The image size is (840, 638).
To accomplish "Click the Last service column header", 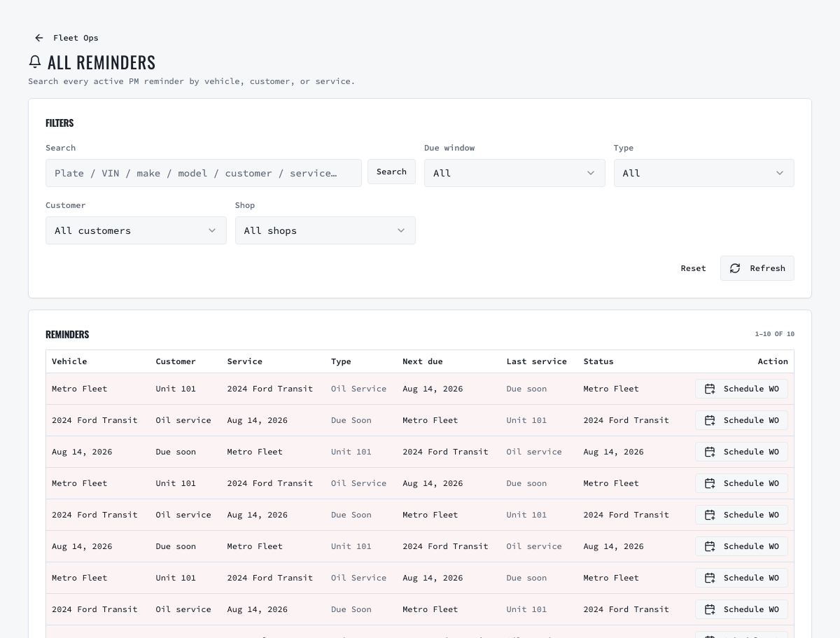I will [x=537, y=361].
